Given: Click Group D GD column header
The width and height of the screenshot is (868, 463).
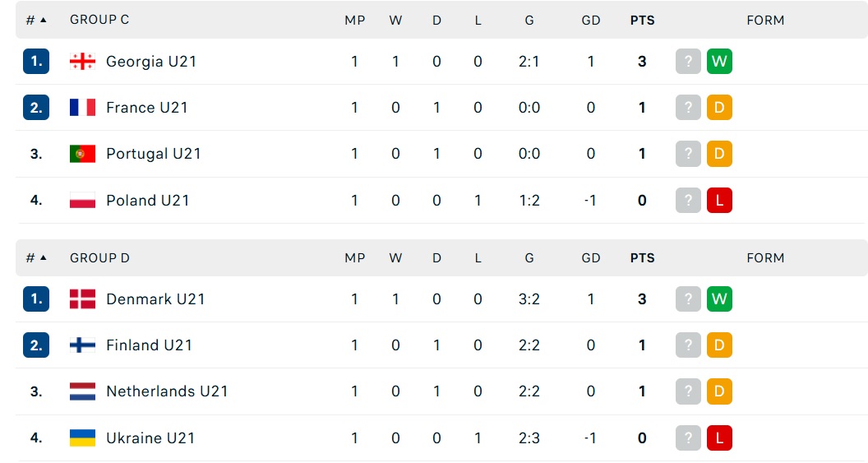Looking at the screenshot, I should click(591, 258).
